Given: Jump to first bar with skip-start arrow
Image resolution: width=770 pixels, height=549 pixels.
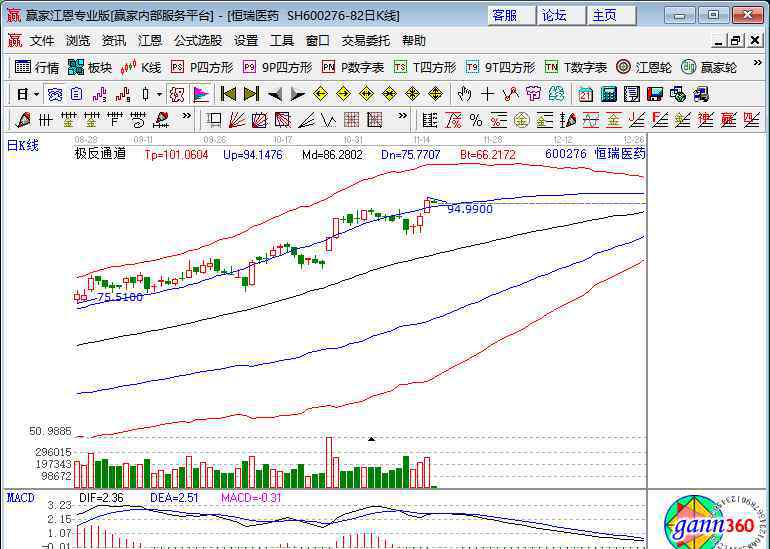Looking at the screenshot, I should pyautogui.click(x=228, y=94).
